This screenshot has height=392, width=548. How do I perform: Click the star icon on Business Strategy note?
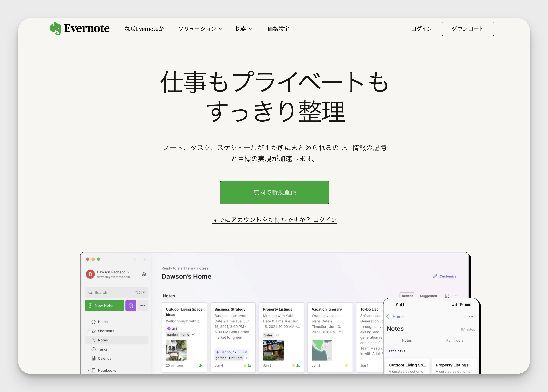pos(245,365)
